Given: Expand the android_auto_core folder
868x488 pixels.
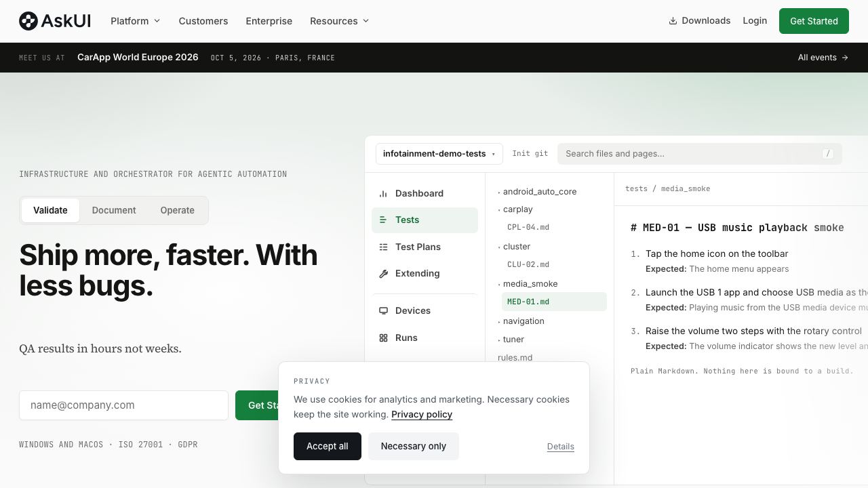Looking at the screenshot, I should (x=537, y=192).
